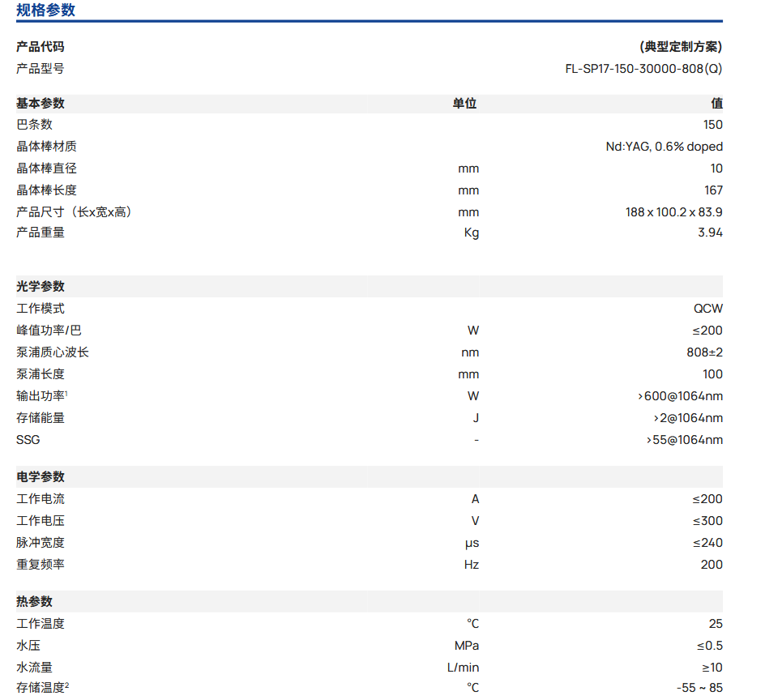
Task: Click the 808±2 wavelength value
Action: pos(704,352)
